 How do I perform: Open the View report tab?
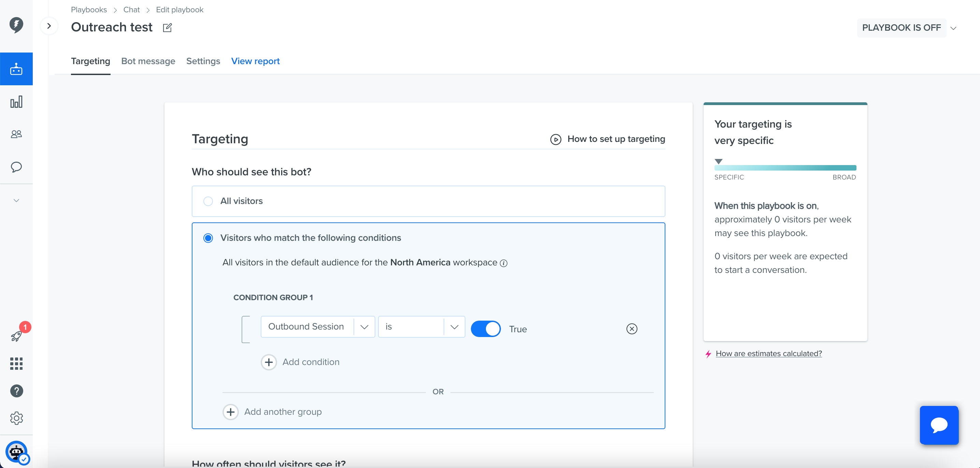[255, 61]
